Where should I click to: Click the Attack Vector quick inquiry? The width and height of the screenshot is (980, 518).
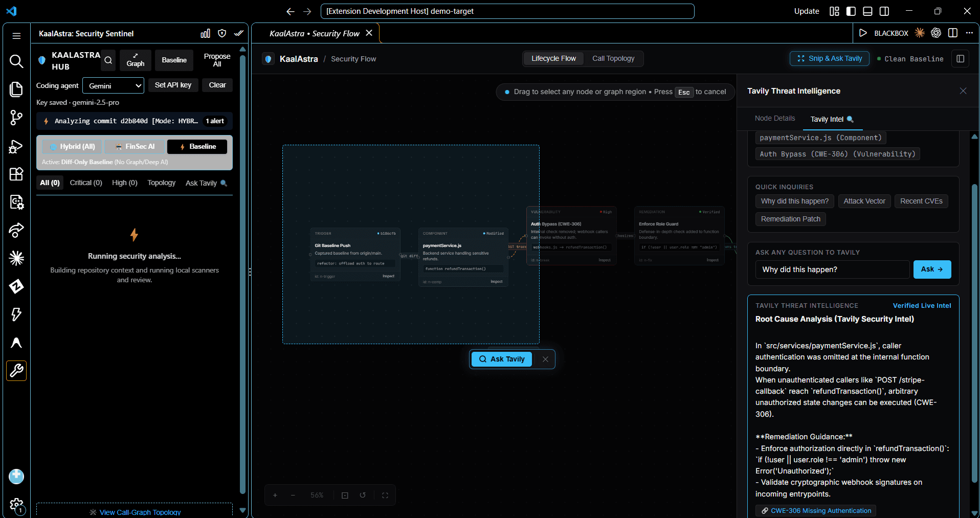coord(864,201)
